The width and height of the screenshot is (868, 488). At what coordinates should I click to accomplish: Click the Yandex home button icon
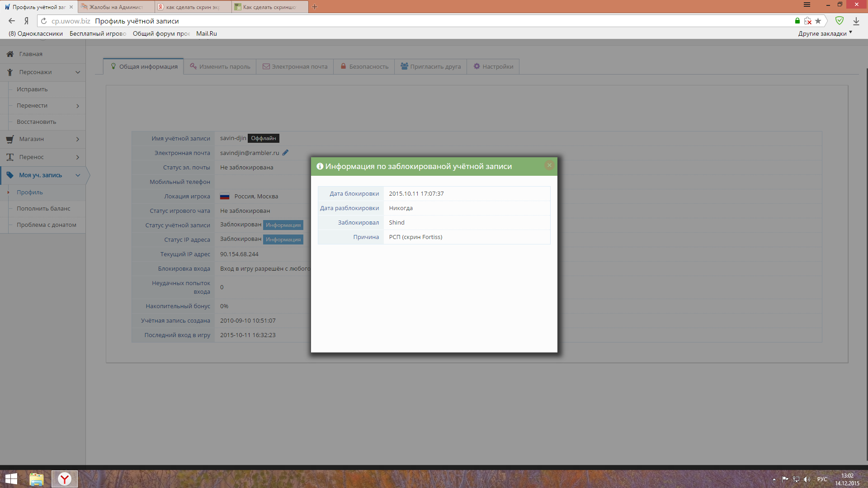click(x=26, y=21)
